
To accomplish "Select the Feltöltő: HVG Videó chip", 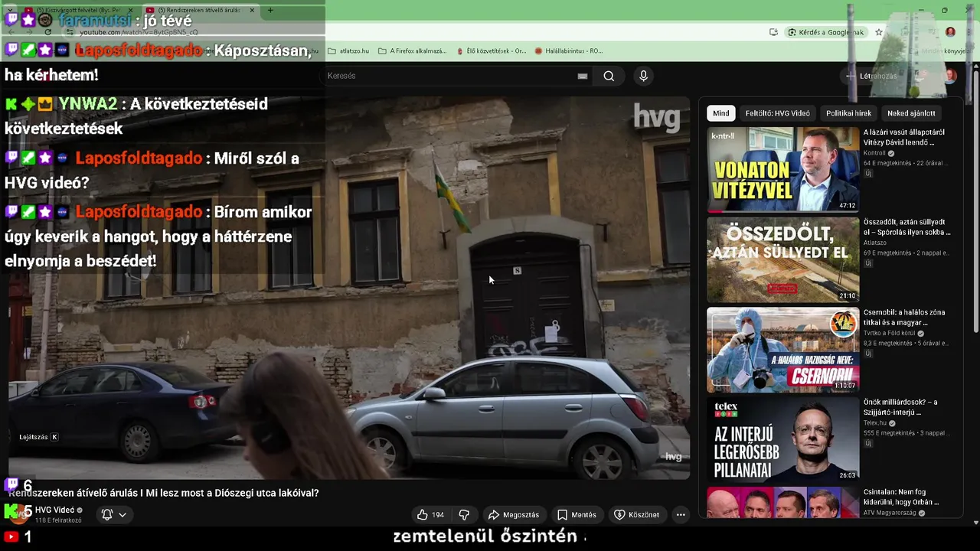I will pyautogui.click(x=777, y=113).
